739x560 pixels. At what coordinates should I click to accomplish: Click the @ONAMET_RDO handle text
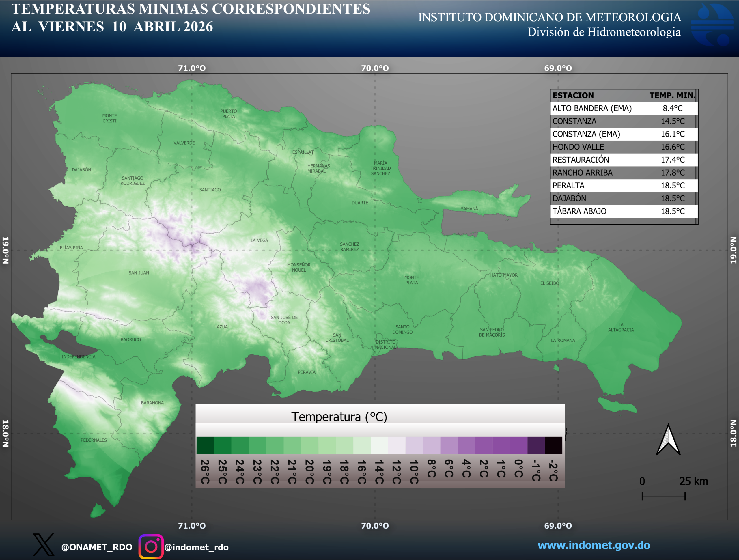click(x=97, y=547)
